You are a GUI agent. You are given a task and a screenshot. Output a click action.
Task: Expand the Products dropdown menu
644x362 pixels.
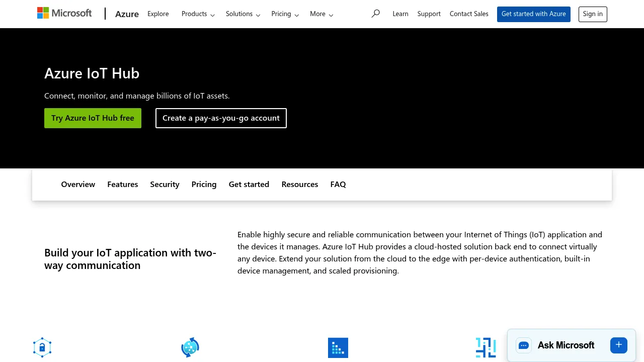(x=198, y=14)
